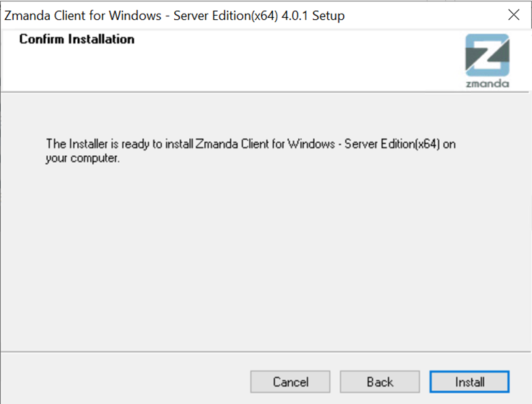This screenshot has height=404, width=532.
Task: Click the divider line above the buttons
Action: [266, 352]
